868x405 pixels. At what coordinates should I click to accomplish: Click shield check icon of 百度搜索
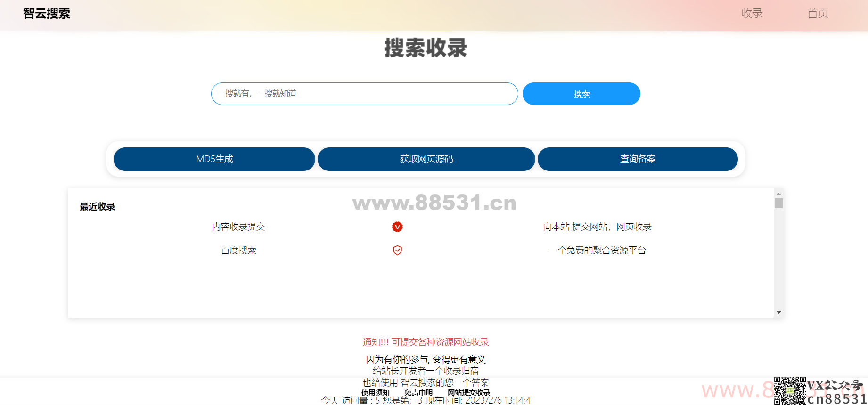click(x=398, y=251)
